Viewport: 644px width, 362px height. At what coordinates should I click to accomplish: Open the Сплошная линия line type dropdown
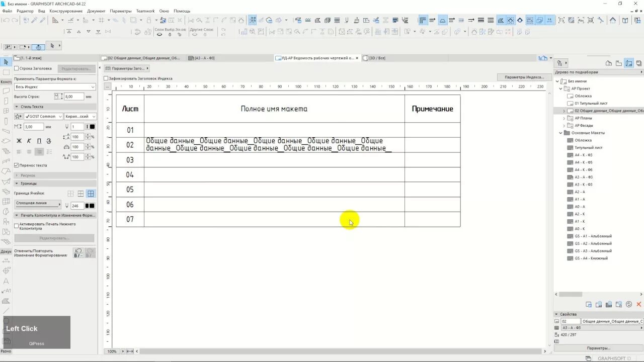[38, 204]
